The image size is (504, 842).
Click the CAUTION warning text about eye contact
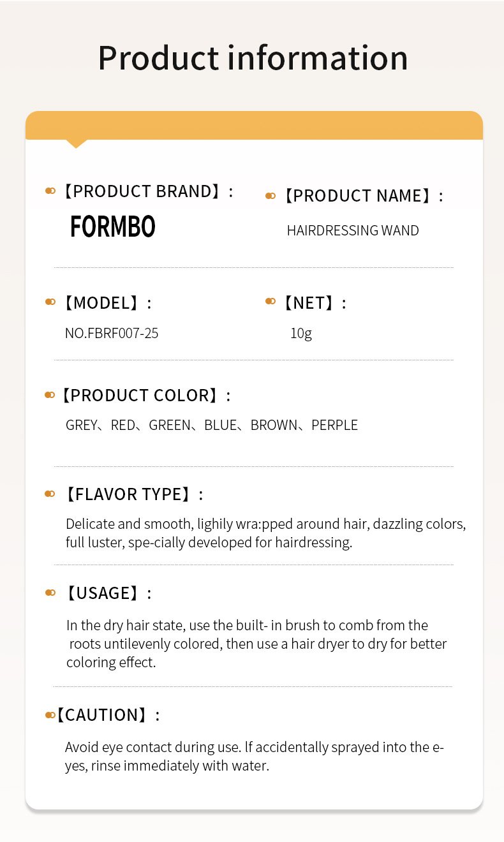[x=254, y=756]
